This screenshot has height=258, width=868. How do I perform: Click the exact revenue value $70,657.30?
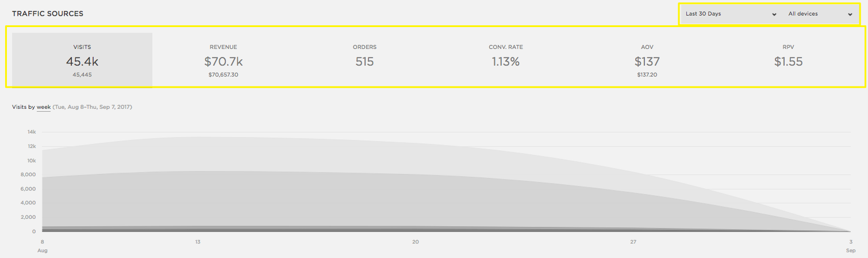(223, 75)
